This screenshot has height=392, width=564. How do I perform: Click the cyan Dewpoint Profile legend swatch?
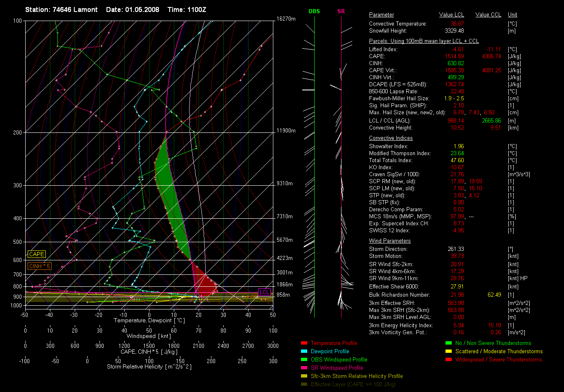[x=304, y=351]
